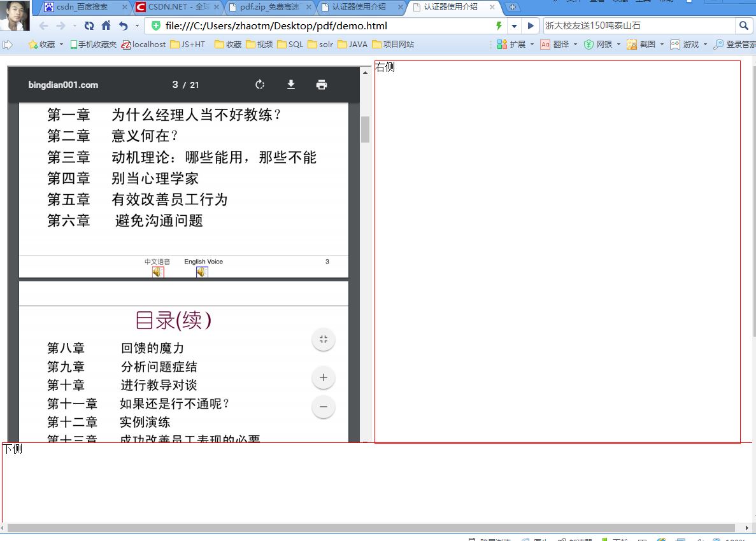Go forward in browser history

pyautogui.click(x=61, y=25)
